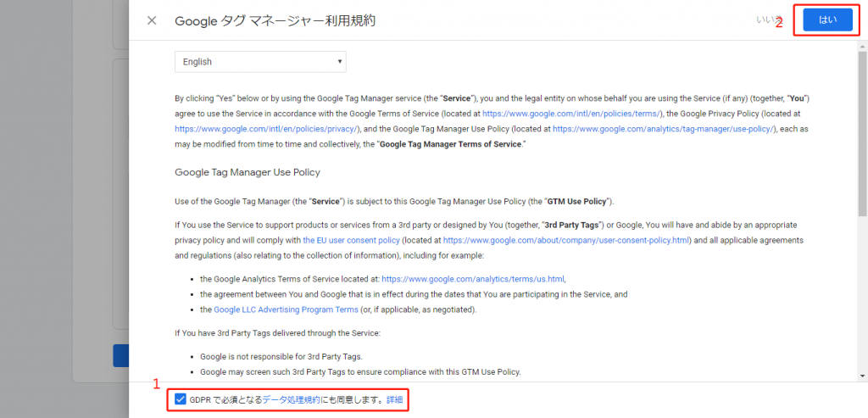Open the user-consent-policy.html URL link
The width and height of the screenshot is (868, 418).
click(x=566, y=240)
